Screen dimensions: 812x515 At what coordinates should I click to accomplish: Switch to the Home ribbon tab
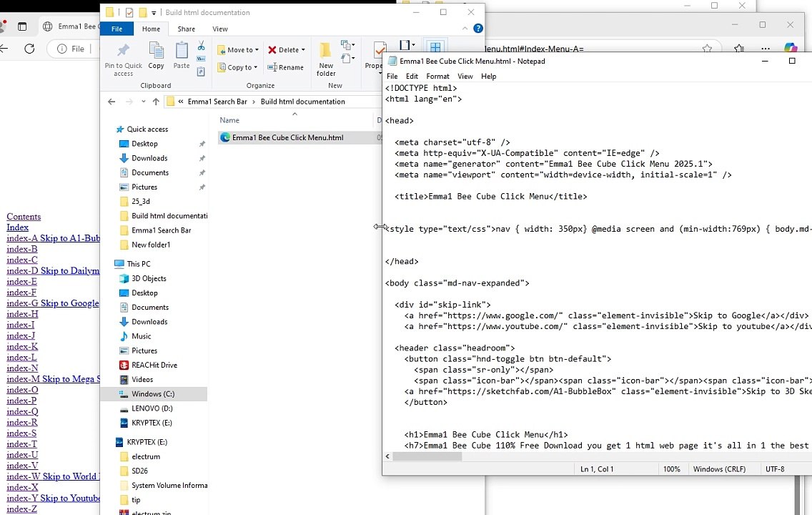point(152,29)
